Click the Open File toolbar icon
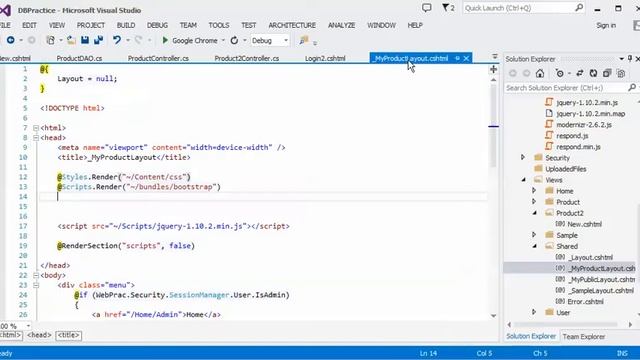 click(x=71, y=40)
